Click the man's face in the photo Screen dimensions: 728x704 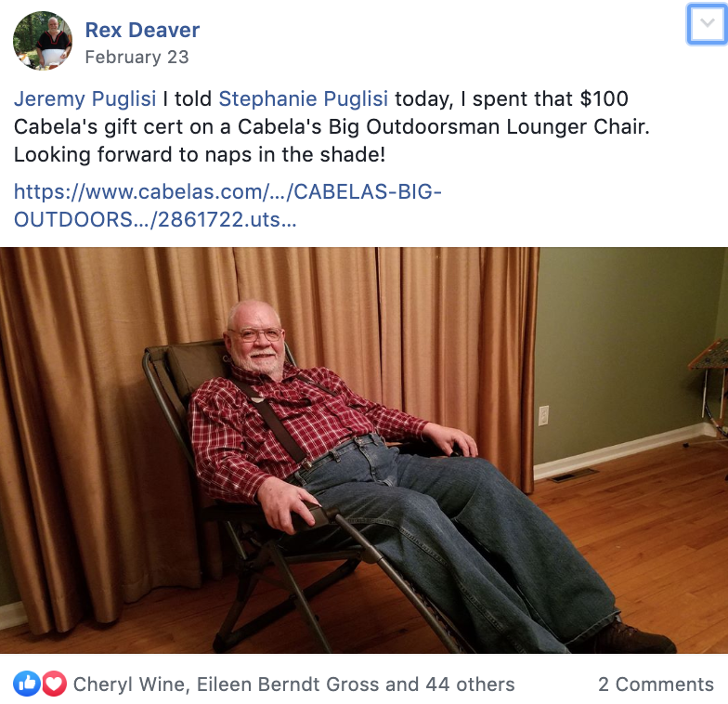pyautogui.click(x=255, y=336)
